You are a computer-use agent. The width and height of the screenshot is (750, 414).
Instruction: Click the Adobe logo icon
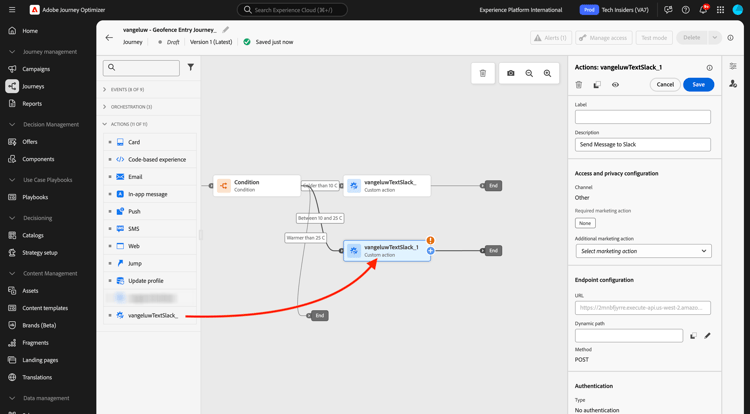click(x=34, y=10)
